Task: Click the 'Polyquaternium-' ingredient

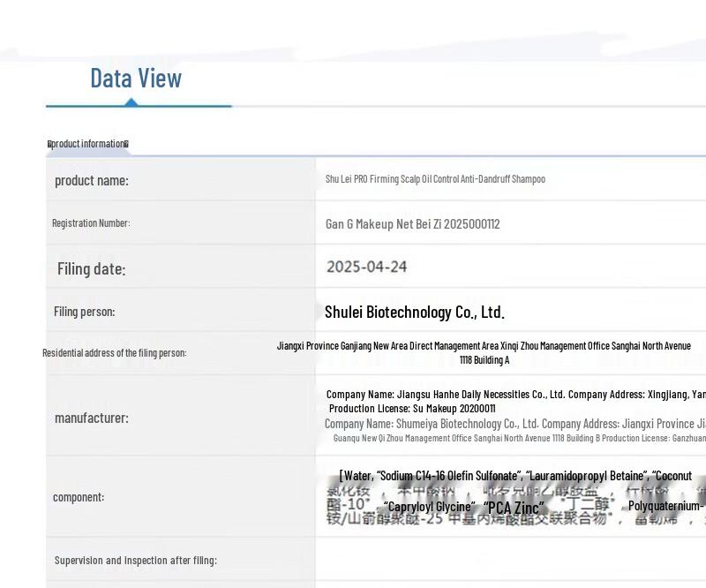Action: 666,506
